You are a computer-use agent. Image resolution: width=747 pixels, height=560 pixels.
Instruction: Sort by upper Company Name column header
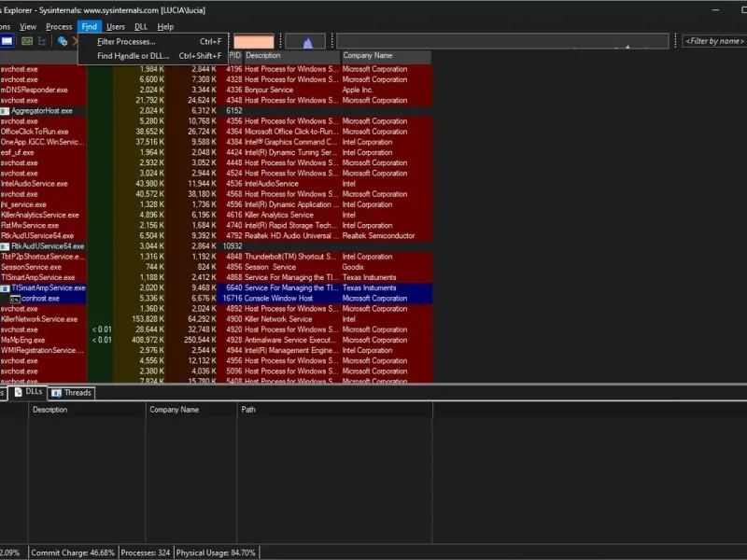point(387,56)
